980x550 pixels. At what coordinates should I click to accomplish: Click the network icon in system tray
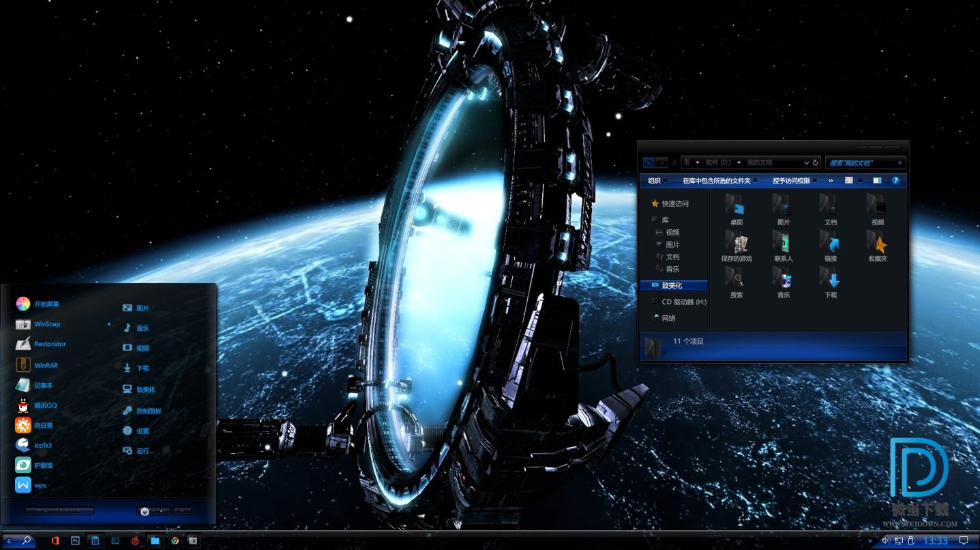tap(898, 540)
